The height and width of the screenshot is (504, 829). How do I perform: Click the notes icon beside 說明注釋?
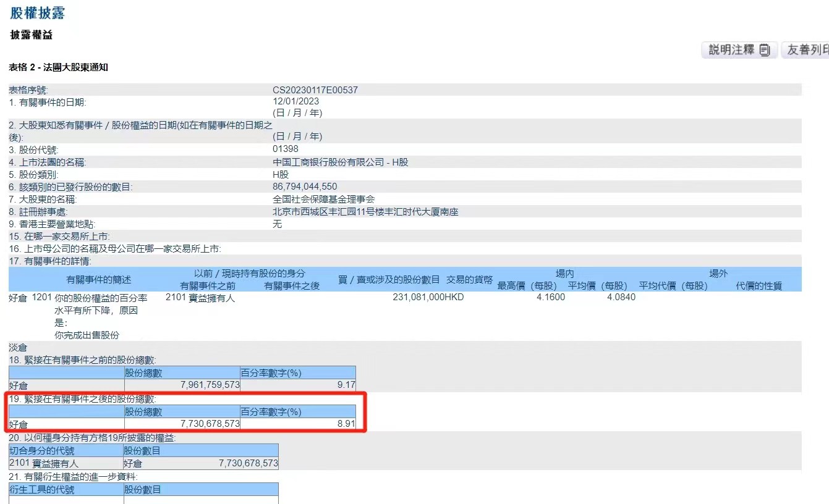pos(765,51)
